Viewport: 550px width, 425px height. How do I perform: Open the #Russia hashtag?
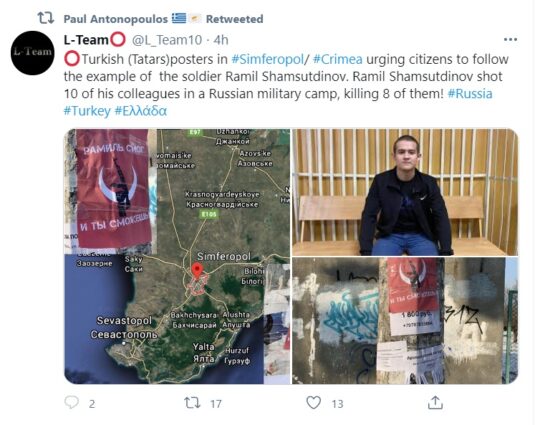pos(470,94)
